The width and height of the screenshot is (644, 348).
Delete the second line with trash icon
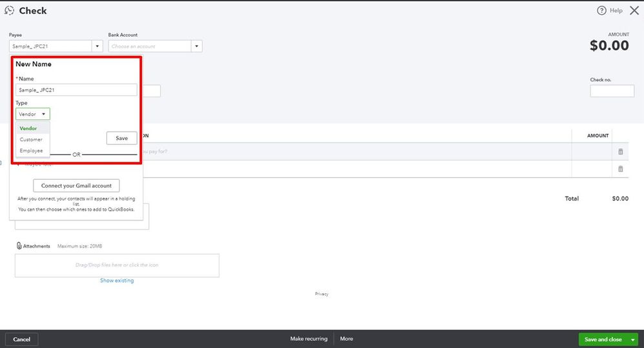coord(621,169)
